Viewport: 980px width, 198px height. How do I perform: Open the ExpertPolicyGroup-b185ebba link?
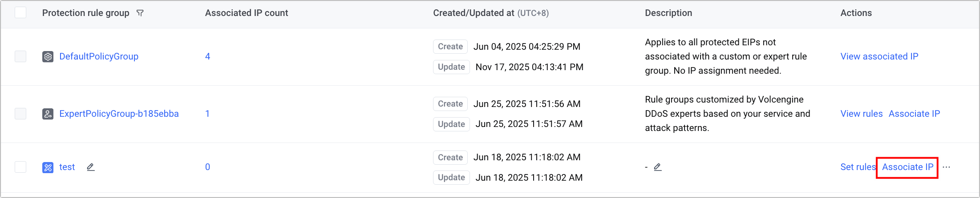coord(119,114)
